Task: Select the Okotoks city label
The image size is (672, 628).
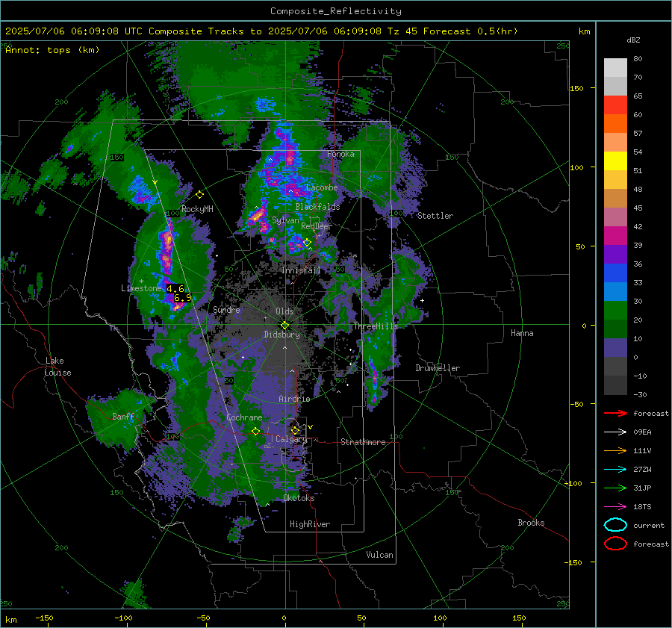Action: click(x=299, y=498)
